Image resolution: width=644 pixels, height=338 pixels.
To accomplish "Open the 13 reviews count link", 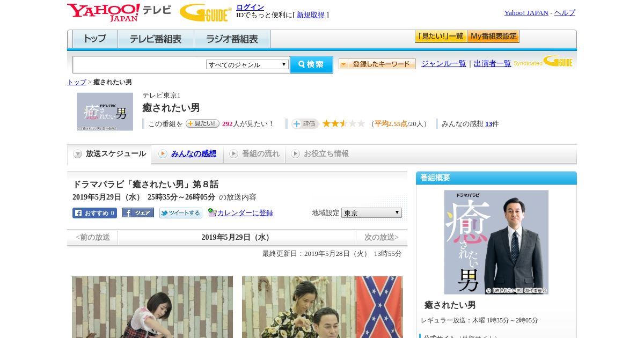I will coord(488,124).
